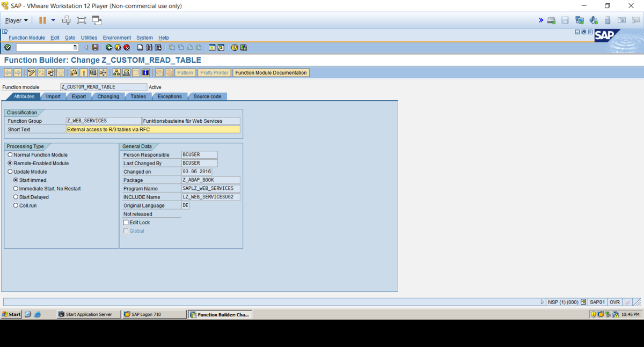Open the Function Module menu
The height and width of the screenshot is (347, 644).
pos(27,38)
